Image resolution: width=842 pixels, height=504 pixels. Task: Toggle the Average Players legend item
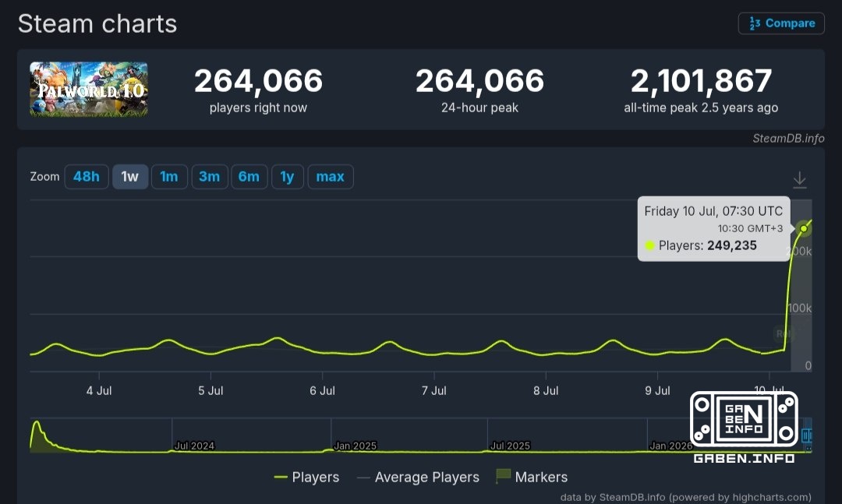418,478
